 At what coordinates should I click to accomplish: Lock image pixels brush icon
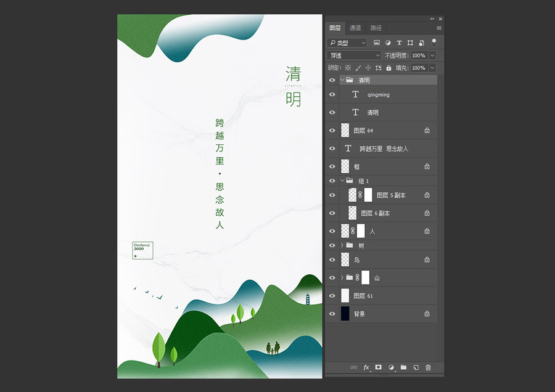tap(358, 68)
